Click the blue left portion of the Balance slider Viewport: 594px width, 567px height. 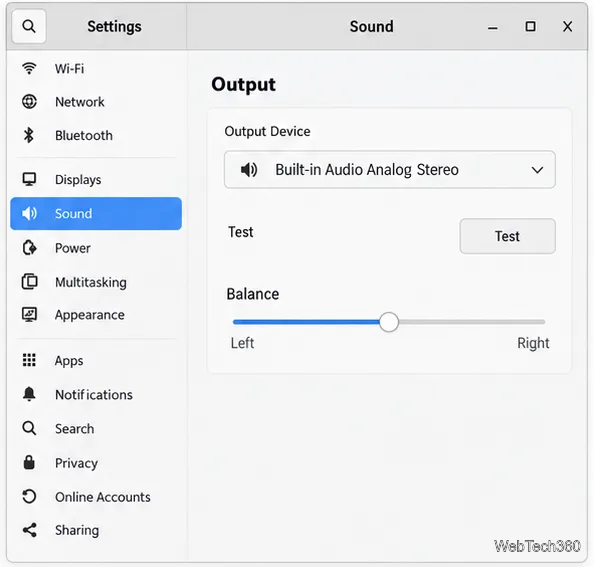(306, 322)
